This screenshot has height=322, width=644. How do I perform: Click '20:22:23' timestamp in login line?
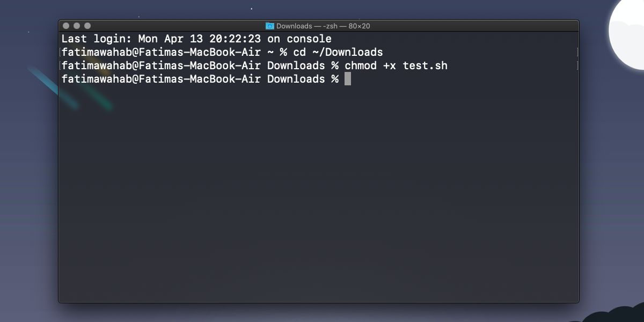[235, 39]
